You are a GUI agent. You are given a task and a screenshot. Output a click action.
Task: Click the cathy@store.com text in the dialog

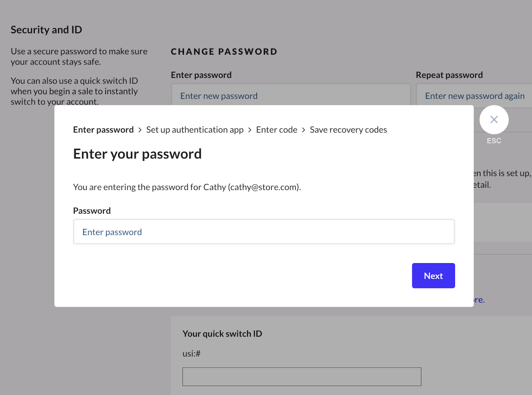(x=264, y=187)
